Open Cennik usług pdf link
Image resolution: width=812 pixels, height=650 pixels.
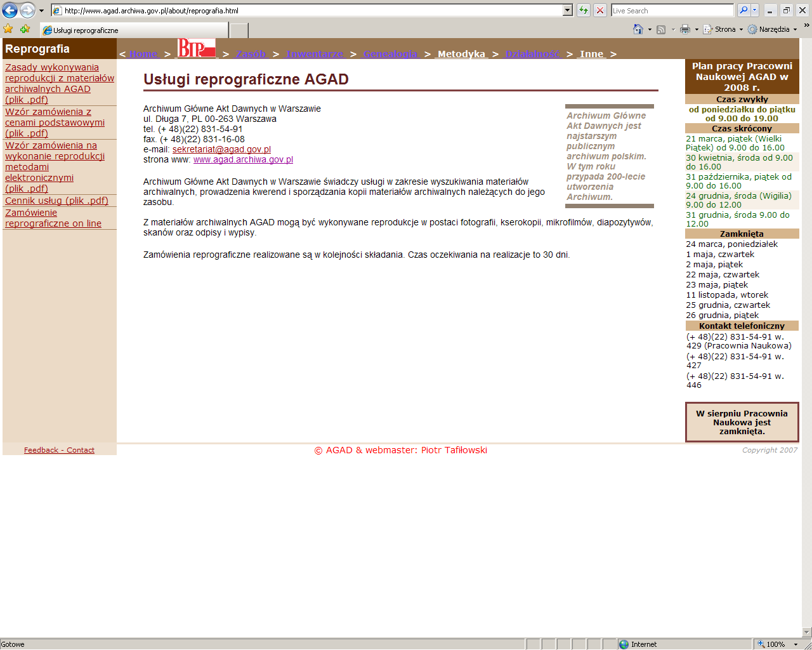tap(56, 201)
